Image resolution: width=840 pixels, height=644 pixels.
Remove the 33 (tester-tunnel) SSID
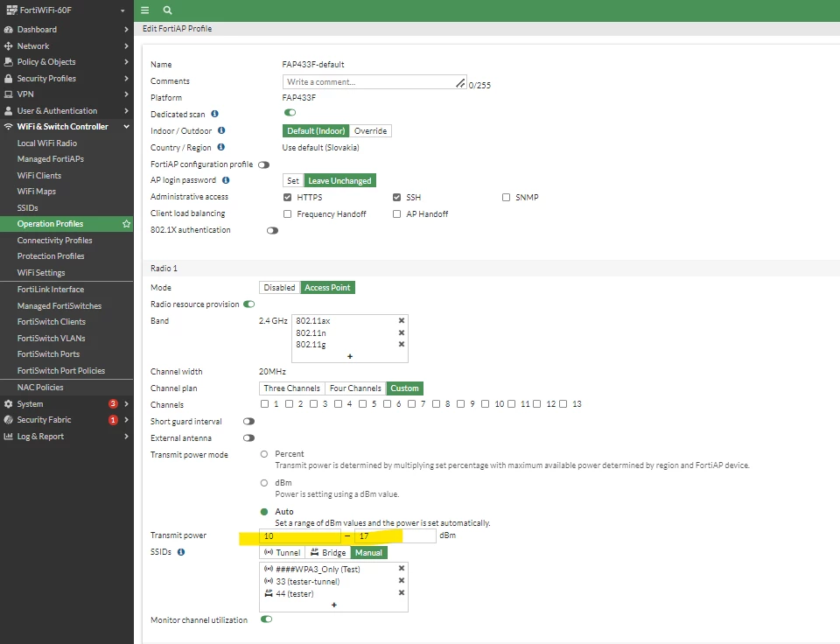point(402,580)
